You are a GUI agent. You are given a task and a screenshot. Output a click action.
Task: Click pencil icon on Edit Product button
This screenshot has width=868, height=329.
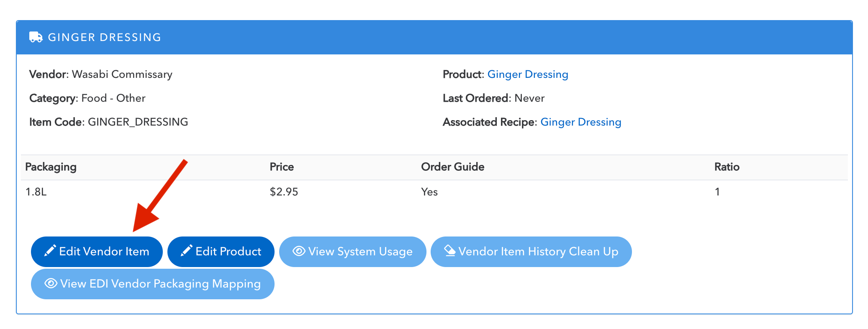point(187,251)
